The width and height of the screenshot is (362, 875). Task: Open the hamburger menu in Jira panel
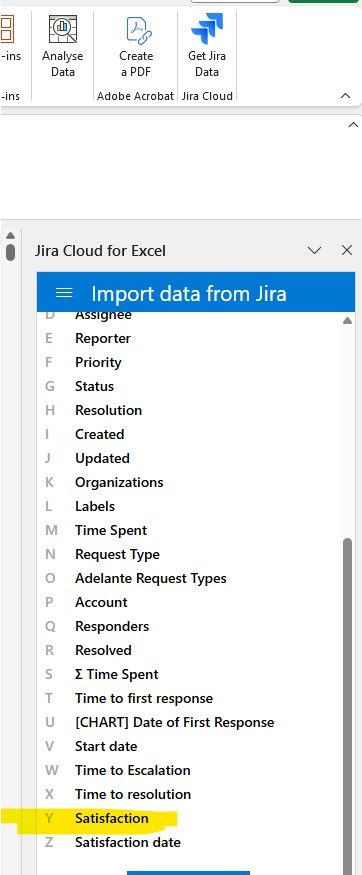point(64,293)
